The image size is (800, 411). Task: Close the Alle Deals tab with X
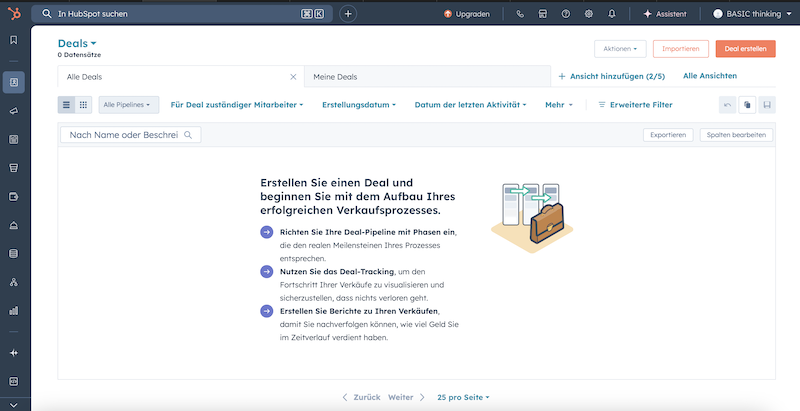293,77
